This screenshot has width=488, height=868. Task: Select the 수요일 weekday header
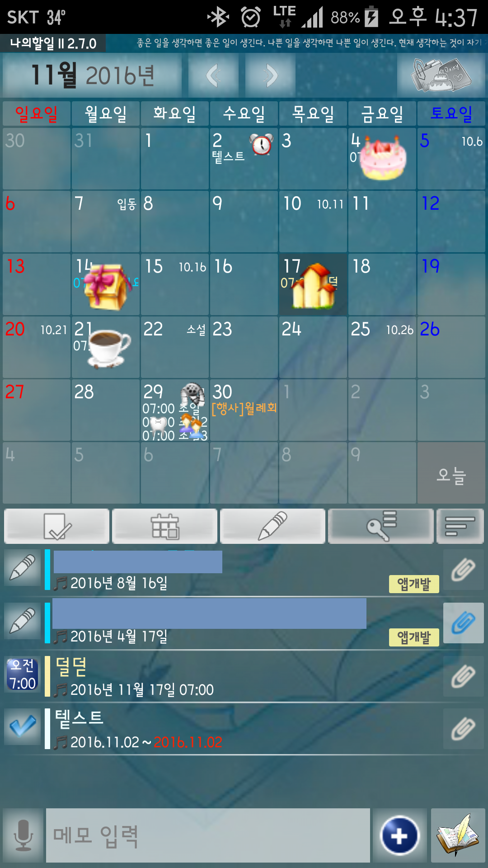(x=244, y=113)
